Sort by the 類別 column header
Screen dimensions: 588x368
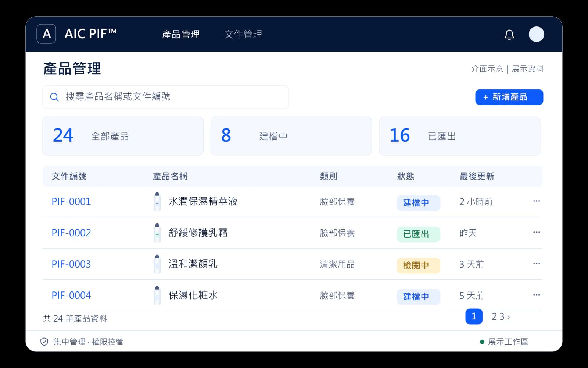(x=329, y=176)
